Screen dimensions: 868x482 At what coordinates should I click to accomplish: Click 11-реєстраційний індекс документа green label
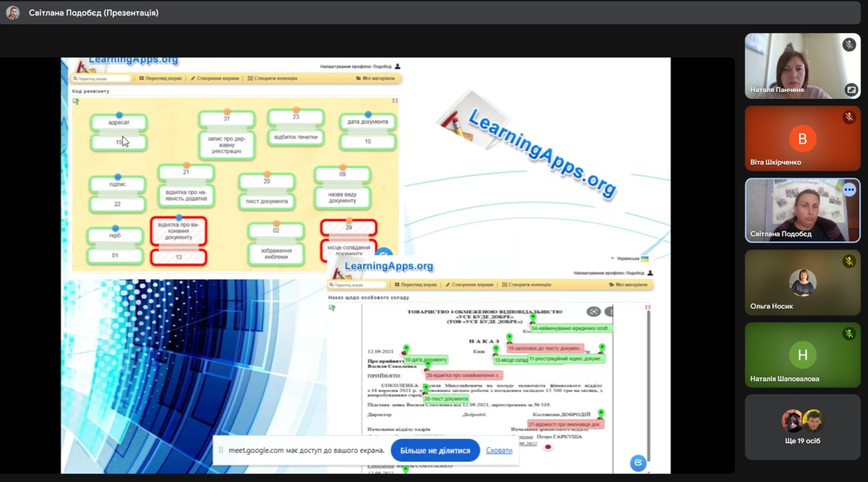[566, 359]
